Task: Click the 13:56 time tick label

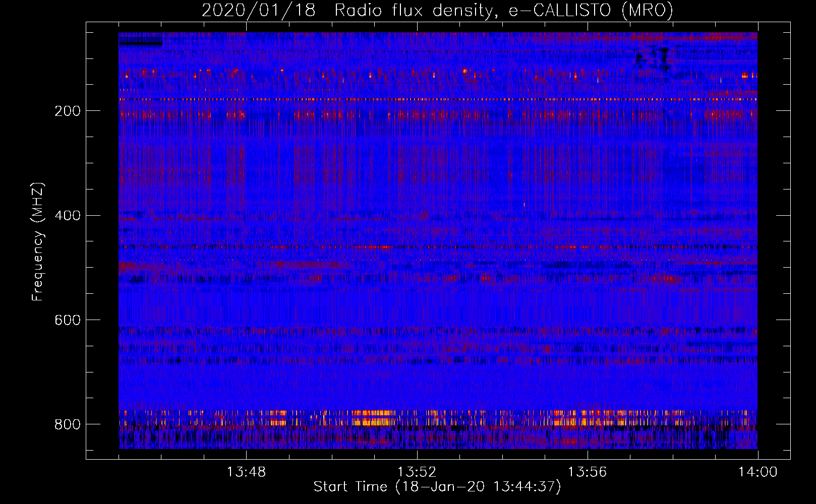Action: tap(587, 472)
